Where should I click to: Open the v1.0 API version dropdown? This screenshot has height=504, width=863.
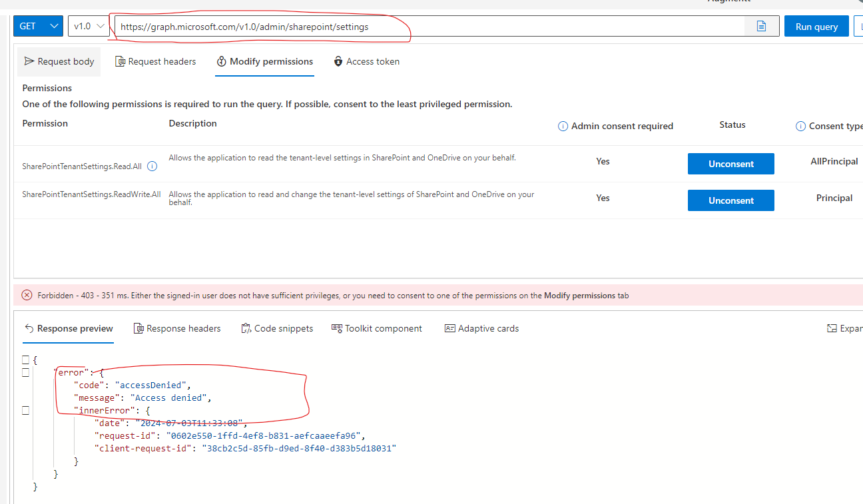click(x=88, y=25)
